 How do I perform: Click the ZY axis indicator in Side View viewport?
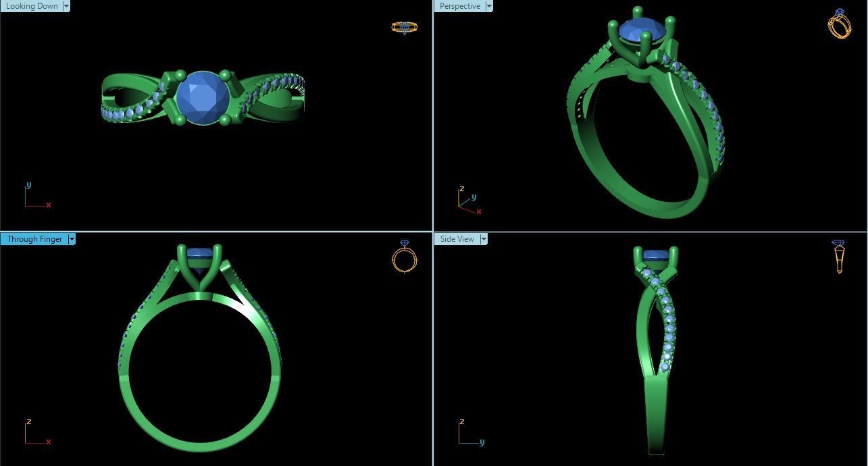471,432
